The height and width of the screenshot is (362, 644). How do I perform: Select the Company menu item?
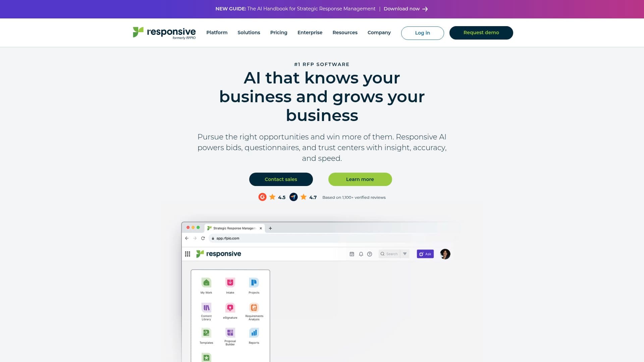[379, 32]
